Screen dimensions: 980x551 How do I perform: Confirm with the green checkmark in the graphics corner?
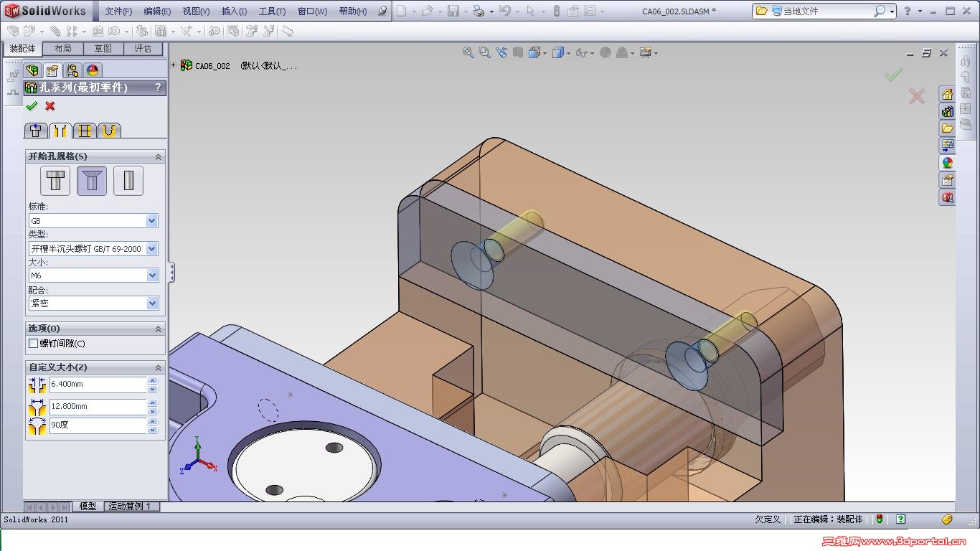point(894,74)
